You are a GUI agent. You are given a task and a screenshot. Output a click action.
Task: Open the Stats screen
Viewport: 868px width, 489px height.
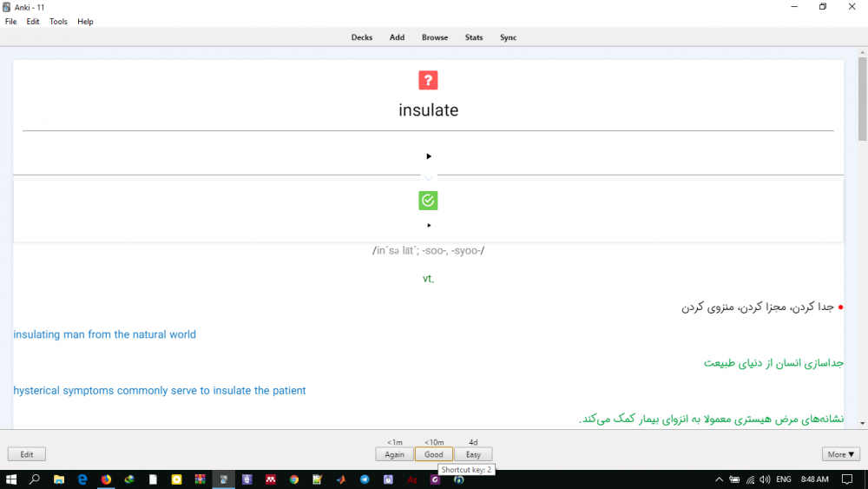click(474, 37)
